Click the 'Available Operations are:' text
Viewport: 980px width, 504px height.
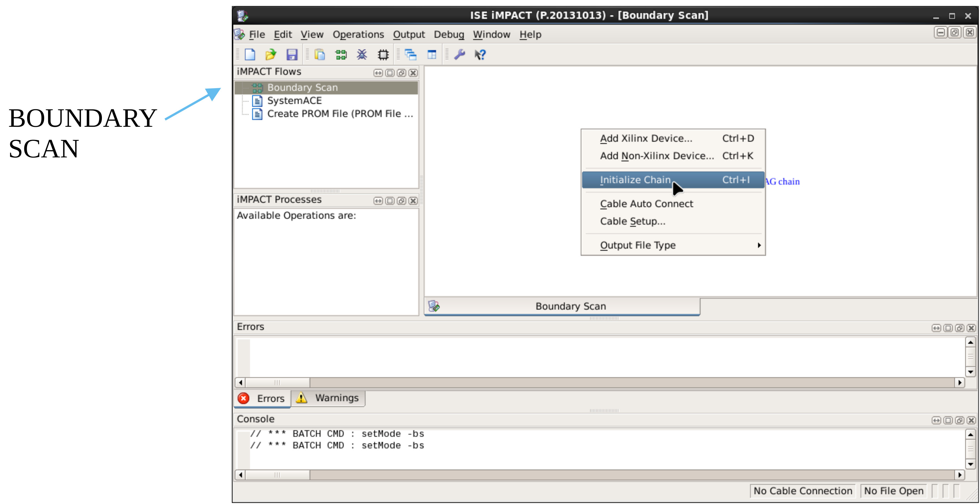(x=296, y=216)
